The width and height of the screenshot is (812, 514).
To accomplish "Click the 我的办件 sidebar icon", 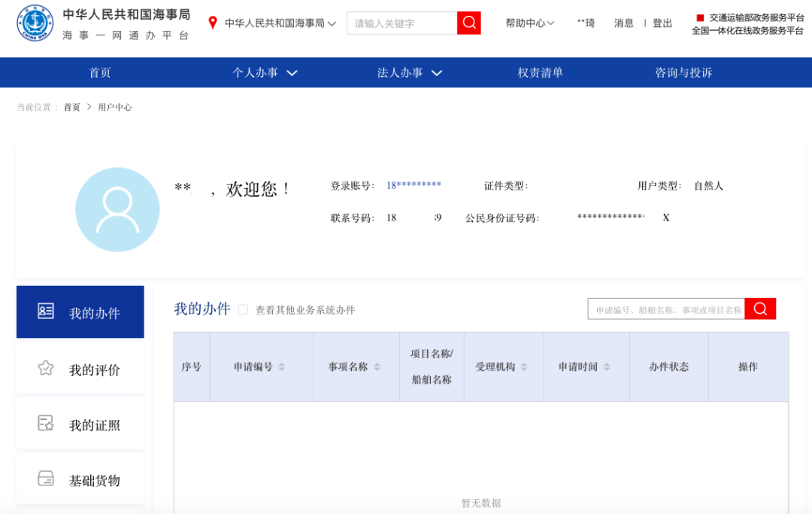I will click(46, 312).
